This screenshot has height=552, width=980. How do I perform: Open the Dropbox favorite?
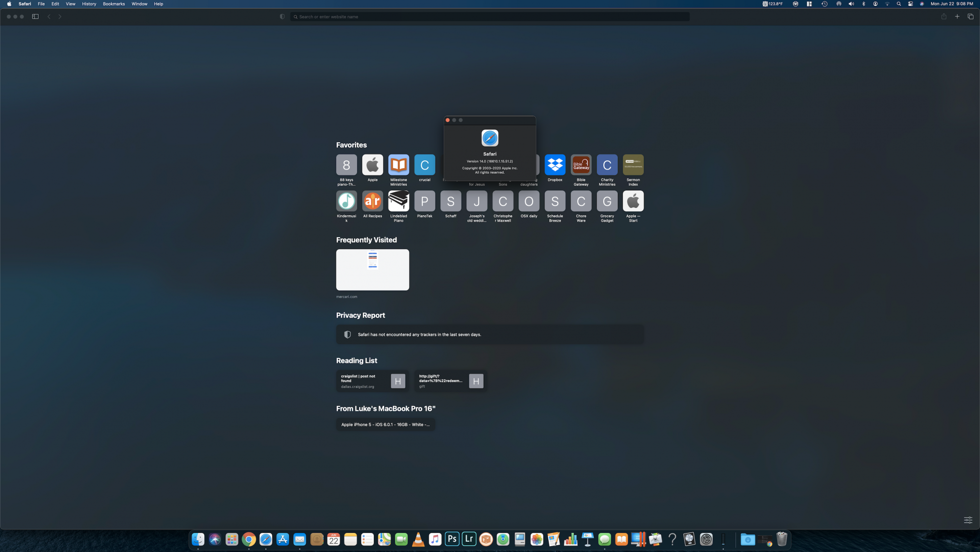(x=555, y=165)
